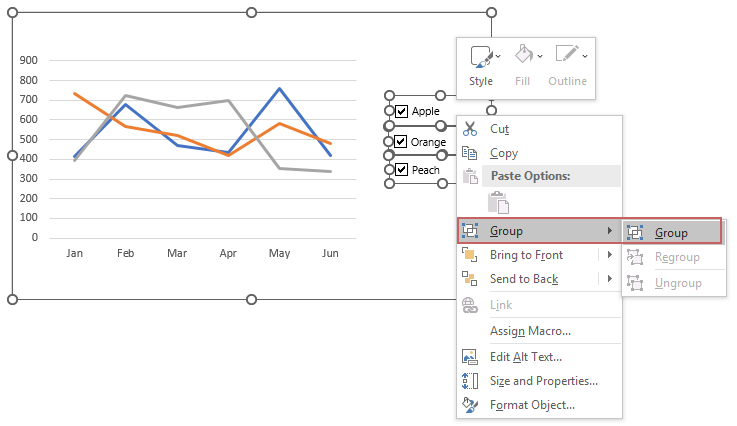Click the Outline pen icon
Viewport: 737px width, 426px height.
click(567, 54)
